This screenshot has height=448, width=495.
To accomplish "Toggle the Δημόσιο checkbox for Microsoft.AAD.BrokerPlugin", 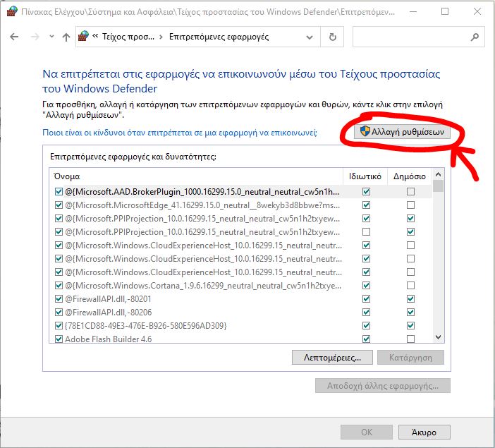I will (410, 192).
